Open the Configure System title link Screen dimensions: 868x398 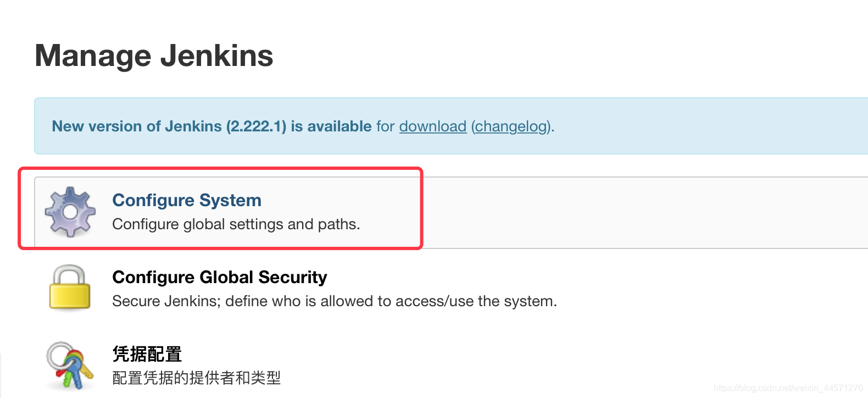pos(187,200)
